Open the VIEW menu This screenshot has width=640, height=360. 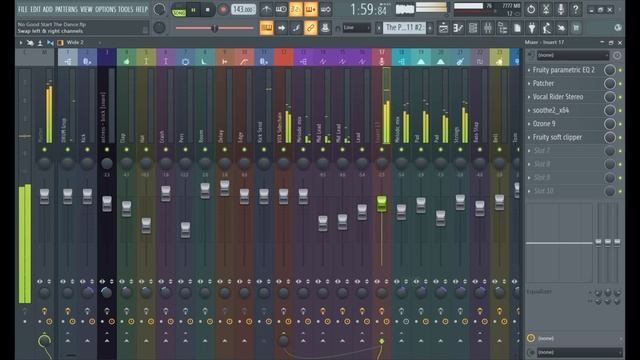tap(86, 9)
